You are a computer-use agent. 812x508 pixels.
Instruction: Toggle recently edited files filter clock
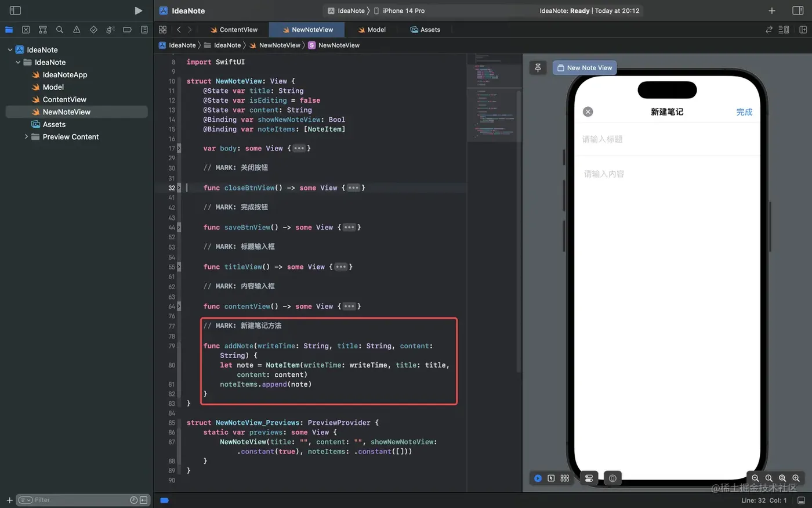click(x=134, y=500)
